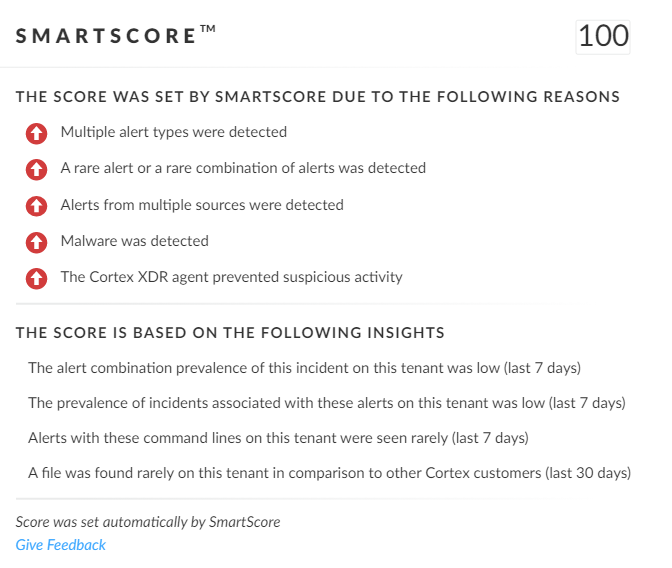Click 'Score was set automatically by SmartScore' note
Viewport: 672px width, 568px height.
point(148,522)
